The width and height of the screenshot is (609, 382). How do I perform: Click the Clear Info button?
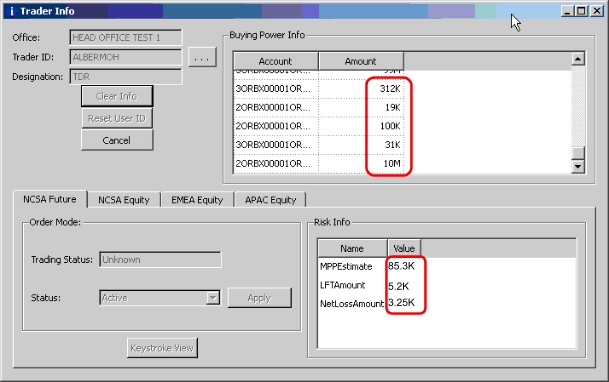pos(117,96)
